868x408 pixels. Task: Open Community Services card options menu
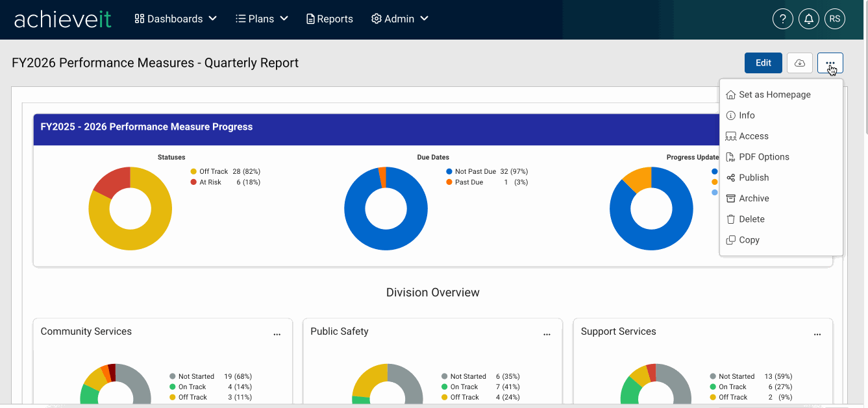[277, 334]
